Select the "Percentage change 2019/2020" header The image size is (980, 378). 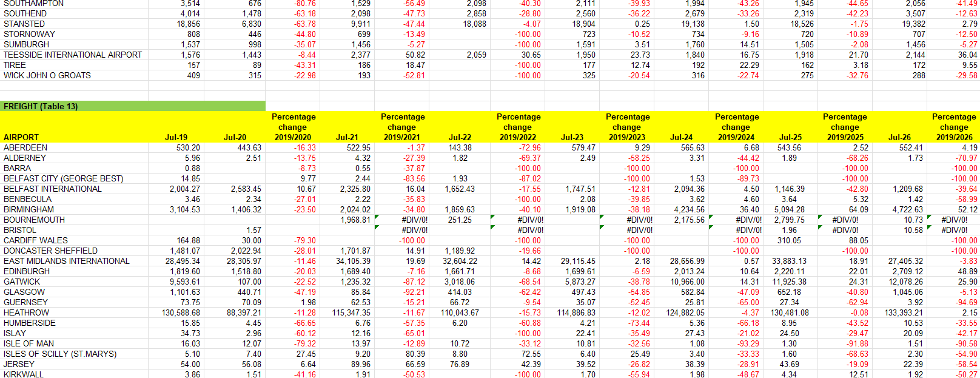tap(293, 127)
